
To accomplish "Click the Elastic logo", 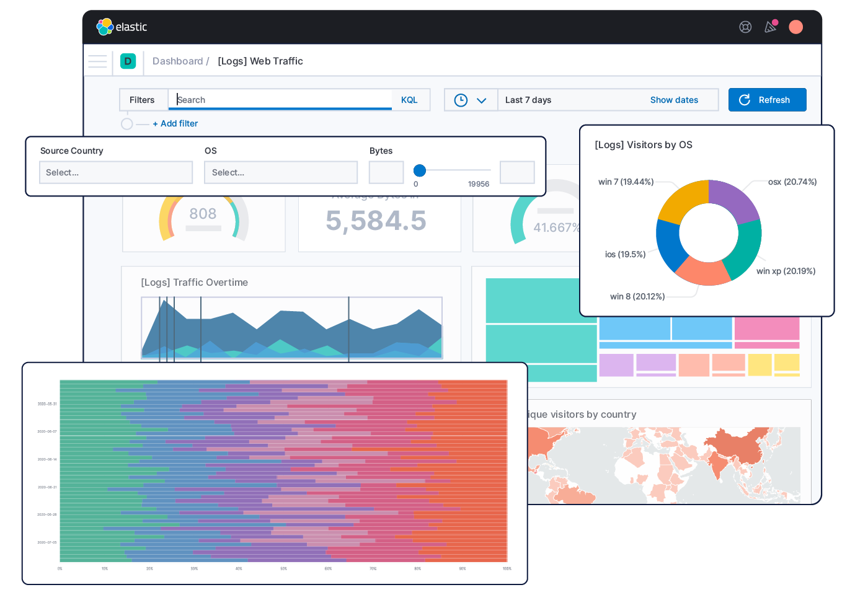I will [122, 27].
